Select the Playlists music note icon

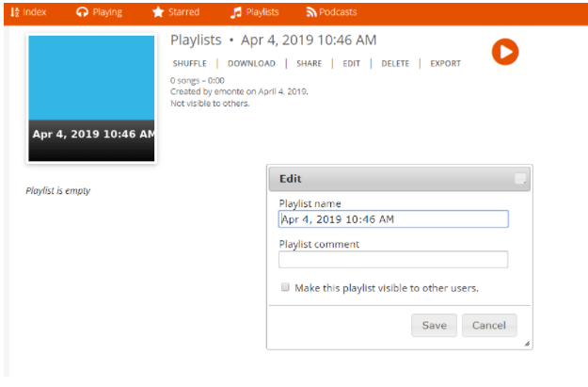click(x=236, y=12)
